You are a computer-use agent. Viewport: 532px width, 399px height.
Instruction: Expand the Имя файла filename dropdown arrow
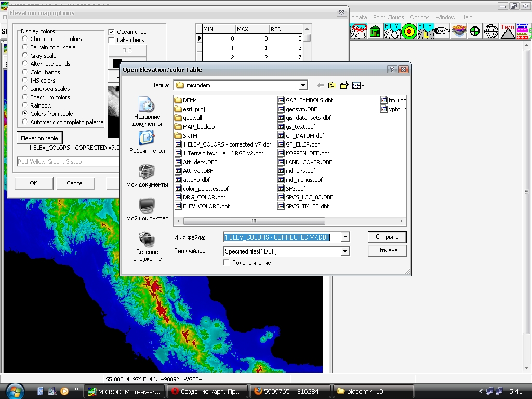pyautogui.click(x=345, y=237)
